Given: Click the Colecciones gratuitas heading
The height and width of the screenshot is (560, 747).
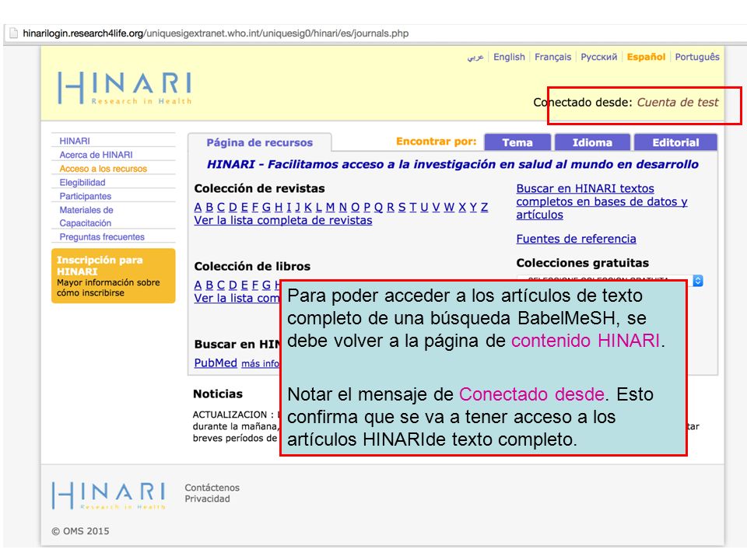Looking at the screenshot, I should point(583,263).
